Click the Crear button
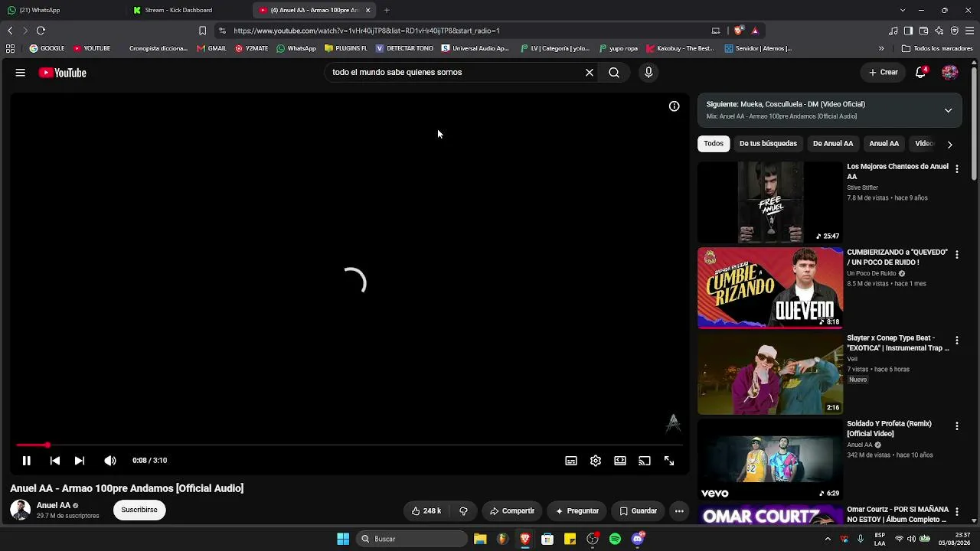Viewport: 980px width, 551px height. pos(883,73)
